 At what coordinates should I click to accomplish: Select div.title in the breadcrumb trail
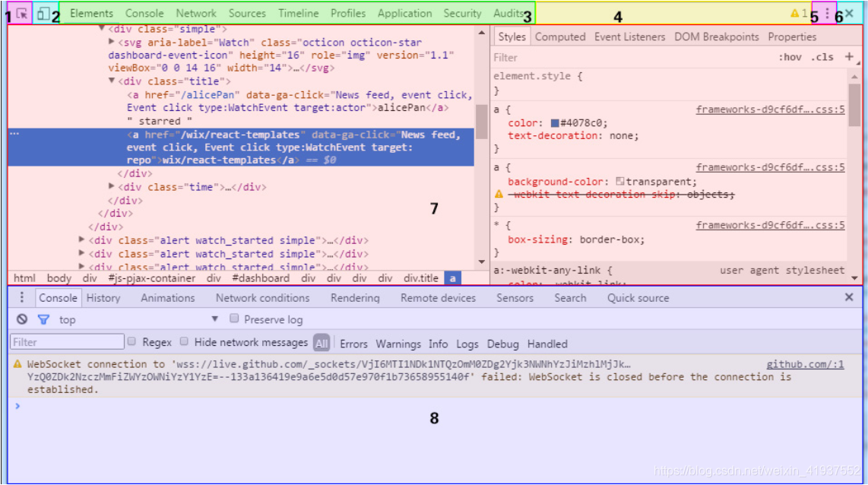click(421, 278)
